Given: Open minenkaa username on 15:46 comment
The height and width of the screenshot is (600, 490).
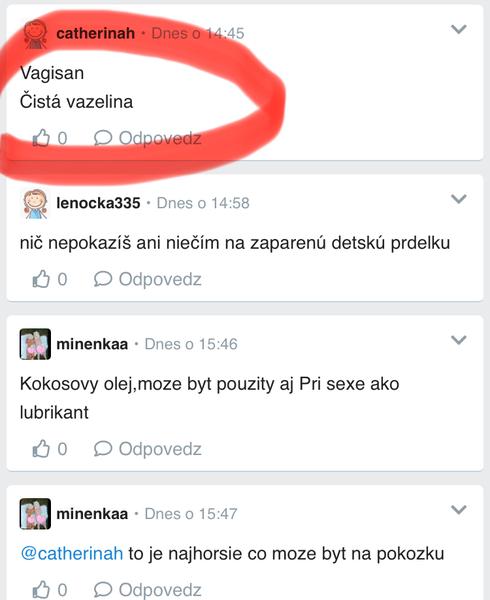Looking at the screenshot, I should point(92,344).
